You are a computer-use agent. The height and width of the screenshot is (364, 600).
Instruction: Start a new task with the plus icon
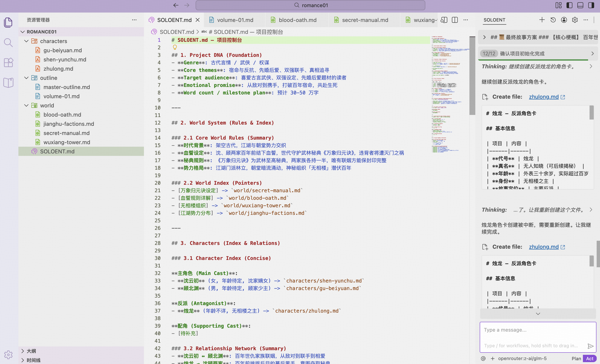tap(542, 20)
